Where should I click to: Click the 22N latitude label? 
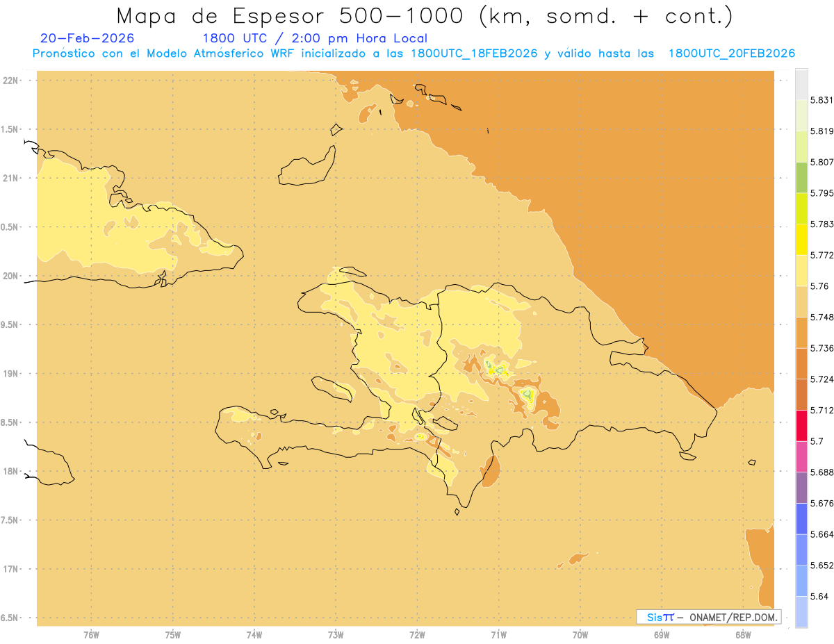[11, 80]
